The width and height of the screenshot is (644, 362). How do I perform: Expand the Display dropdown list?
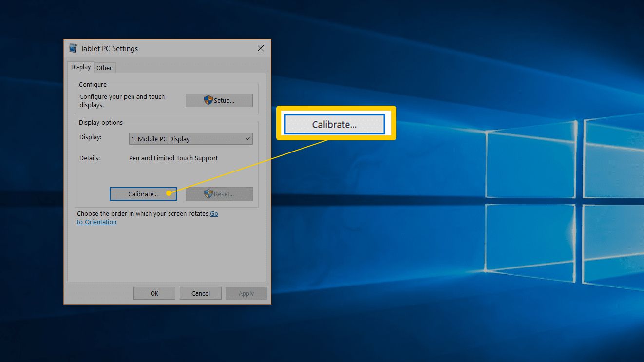coord(190,139)
